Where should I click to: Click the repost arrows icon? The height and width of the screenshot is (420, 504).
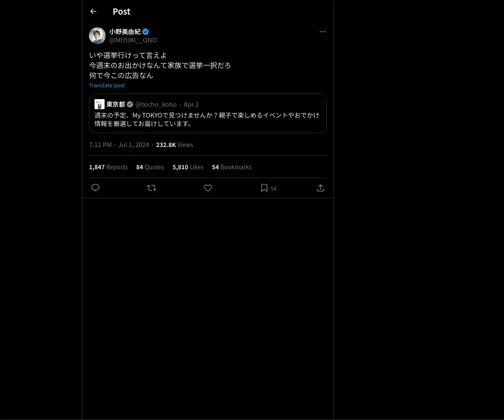(x=152, y=188)
